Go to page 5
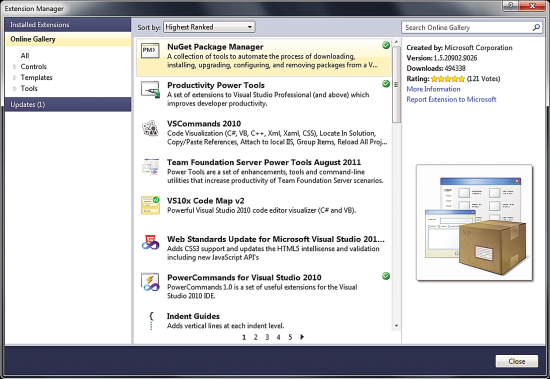The height and width of the screenshot is (379, 550). pos(290,337)
